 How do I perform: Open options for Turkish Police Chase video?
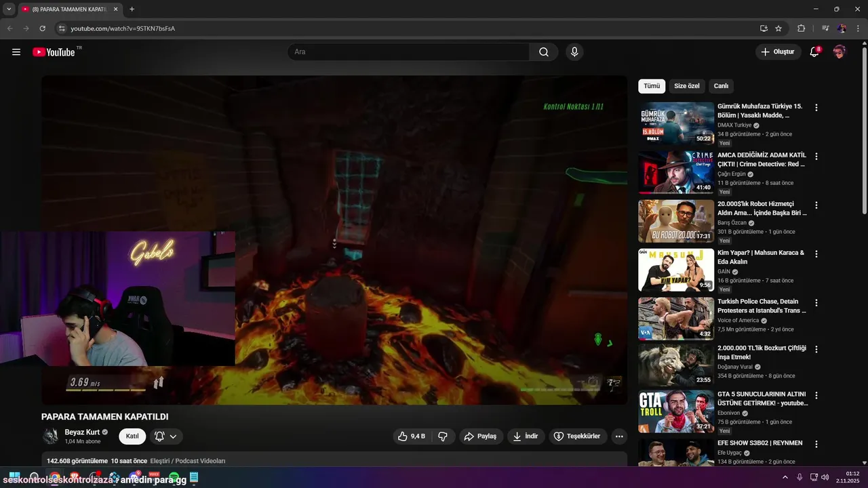point(816,303)
